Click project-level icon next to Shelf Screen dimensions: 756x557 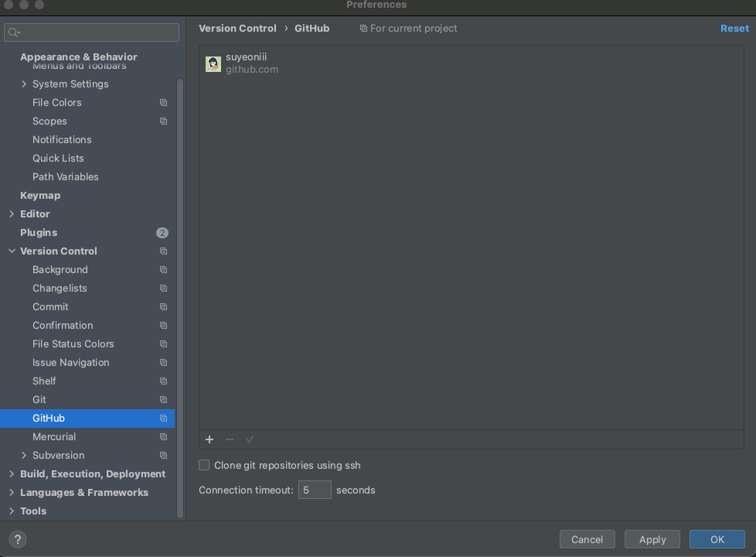(163, 381)
